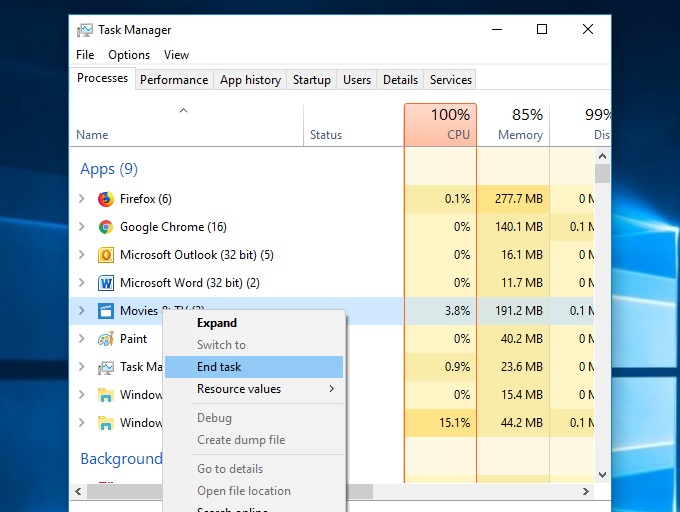Click the Background processes group heading
This screenshot has width=680, height=512.
pos(121,459)
